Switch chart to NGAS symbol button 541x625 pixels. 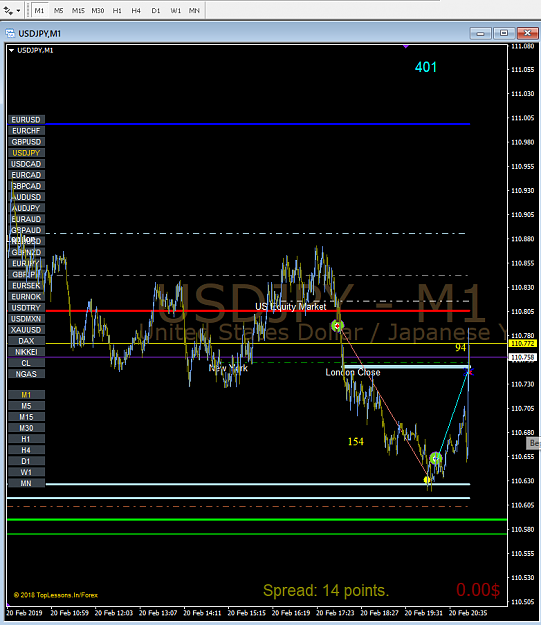click(26, 374)
